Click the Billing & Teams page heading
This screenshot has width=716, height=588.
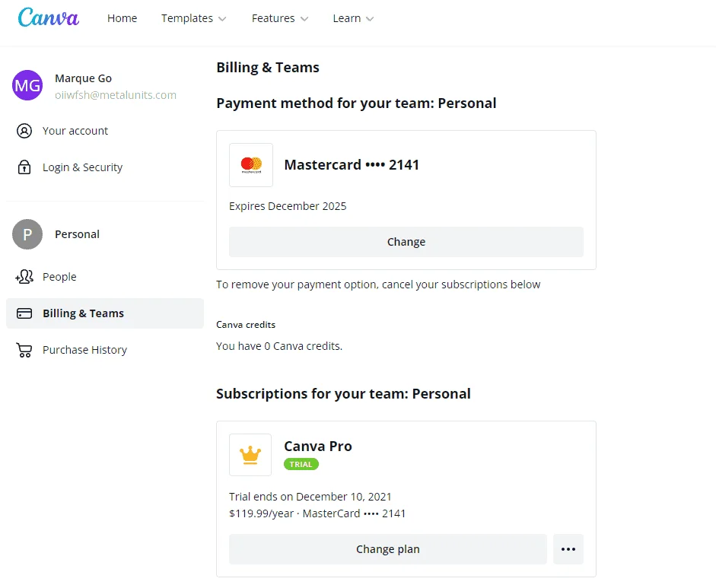tap(268, 68)
